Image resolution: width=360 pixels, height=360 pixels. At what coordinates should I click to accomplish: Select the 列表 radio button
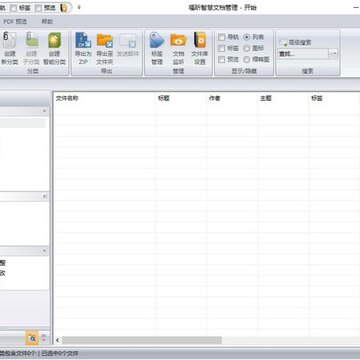pyautogui.click(x=247, y=37)
